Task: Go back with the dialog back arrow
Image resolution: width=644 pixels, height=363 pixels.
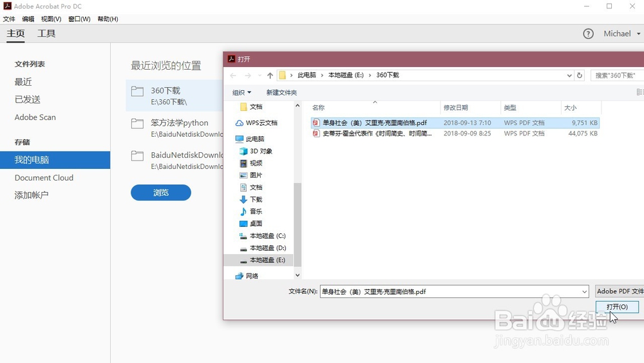Action: pyautogui.click(x=233, y=75)
